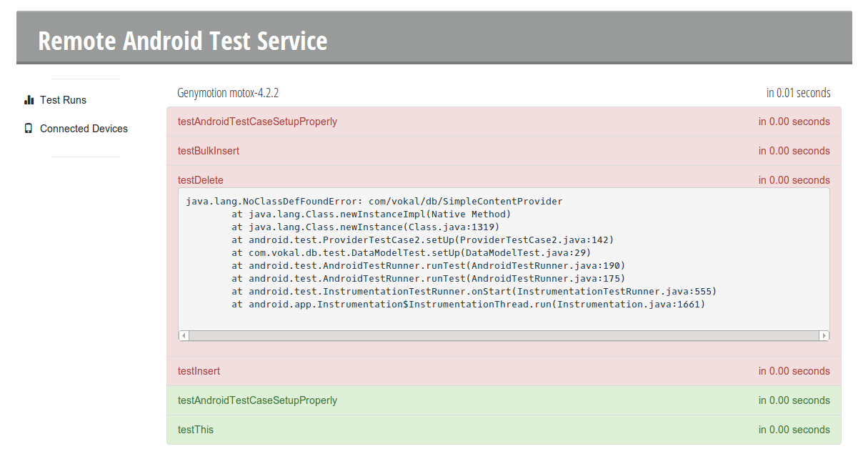Click the Genymotion motox-4.2.2 device heading

(x=227, y=93)
